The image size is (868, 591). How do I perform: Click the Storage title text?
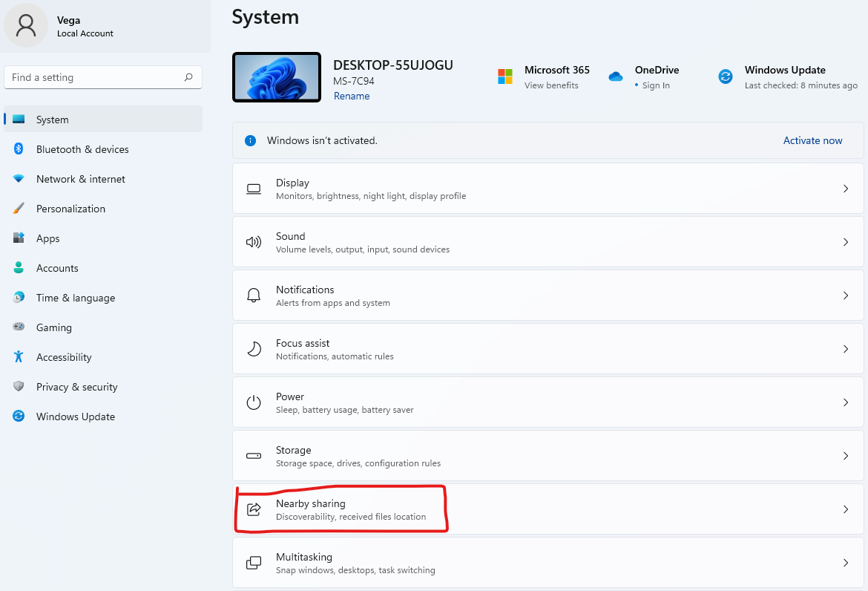pyautogui.click(x=293, y=450)
